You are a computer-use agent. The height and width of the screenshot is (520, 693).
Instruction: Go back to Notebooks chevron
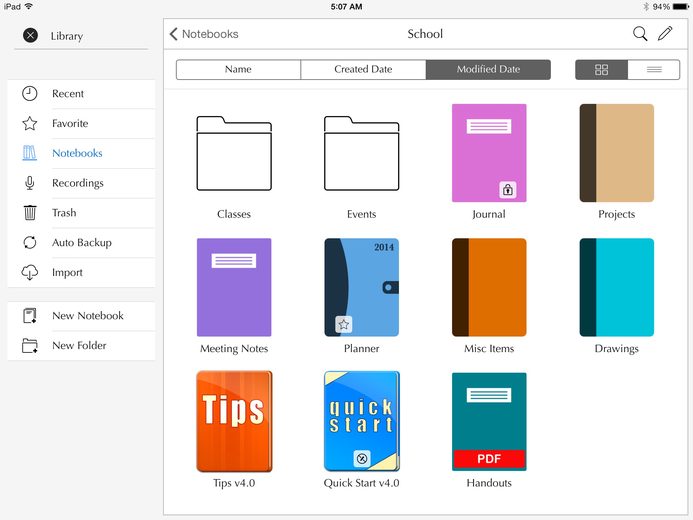click(173, 34)
